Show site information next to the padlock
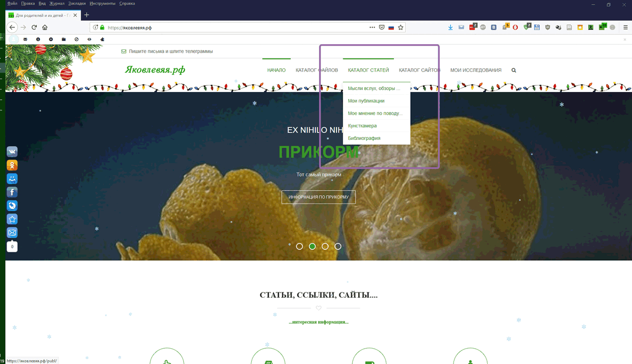Image resolution: width=632 pixels, height=364 pixels. tap(95, 27)
